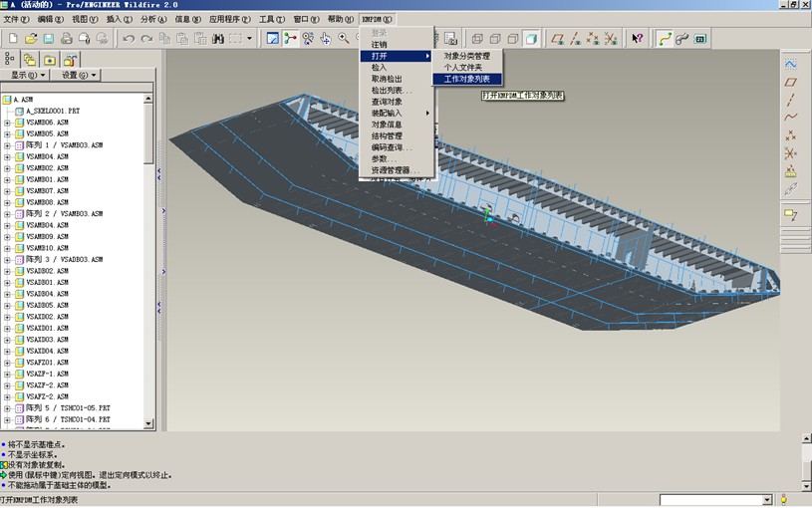The image size is (812, 508).
Task: Click the datum plane tool in right toolbar
Action: 791,83
